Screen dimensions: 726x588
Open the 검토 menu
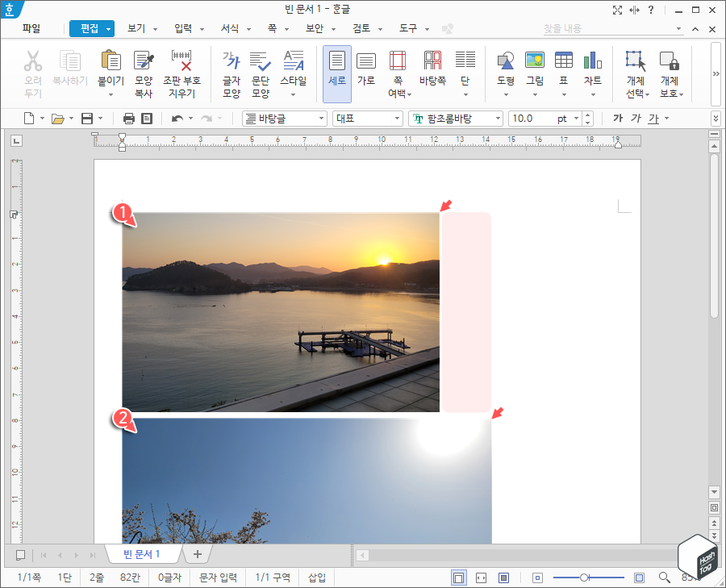point(361,29)
